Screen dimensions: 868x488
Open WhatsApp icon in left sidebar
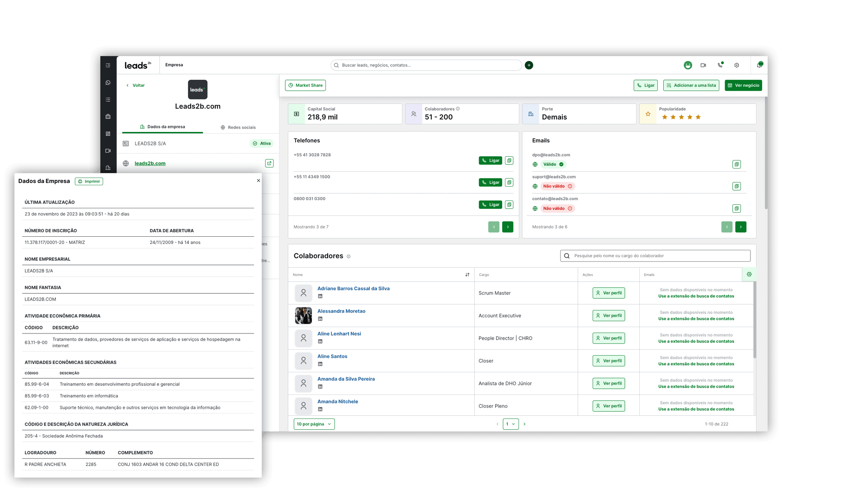pos(108,83)
